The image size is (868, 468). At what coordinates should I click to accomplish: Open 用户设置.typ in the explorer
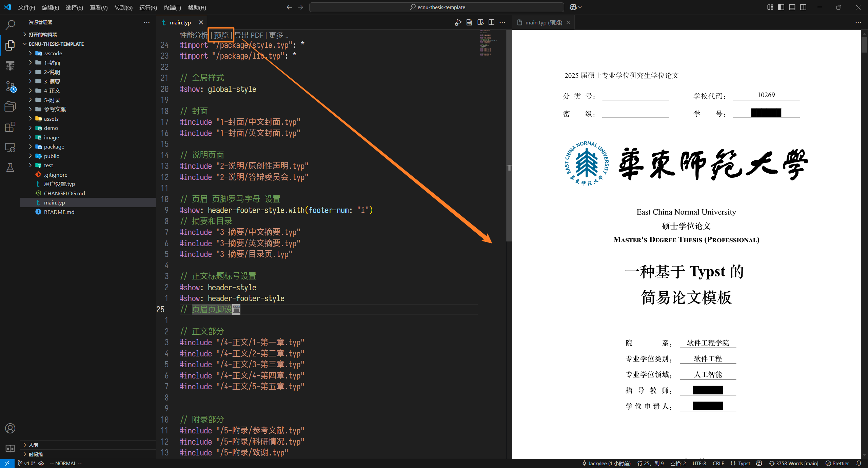pos(59,184)
